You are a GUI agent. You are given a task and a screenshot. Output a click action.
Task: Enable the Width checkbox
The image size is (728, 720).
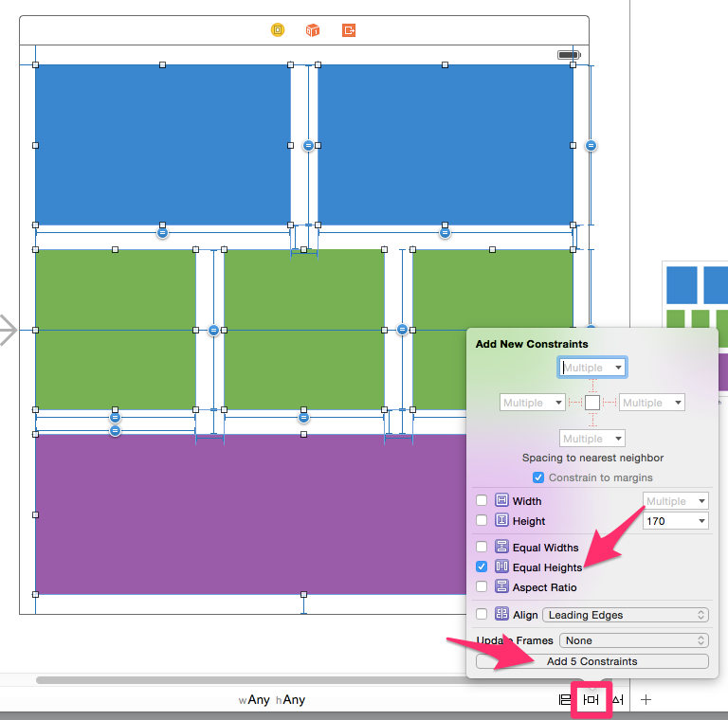[482, 500]
